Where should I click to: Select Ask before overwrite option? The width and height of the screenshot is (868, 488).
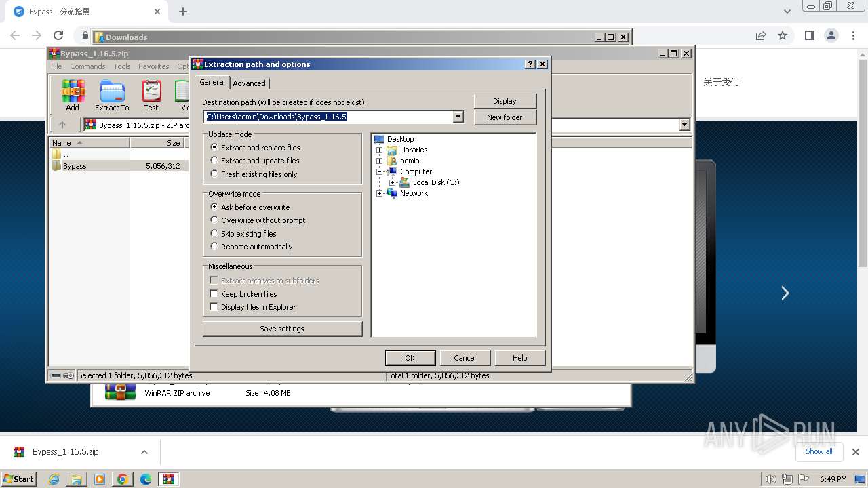click(x=250, y=207)
